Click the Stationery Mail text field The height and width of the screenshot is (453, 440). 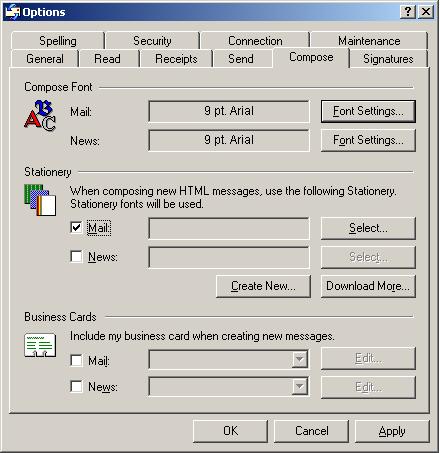229,228
